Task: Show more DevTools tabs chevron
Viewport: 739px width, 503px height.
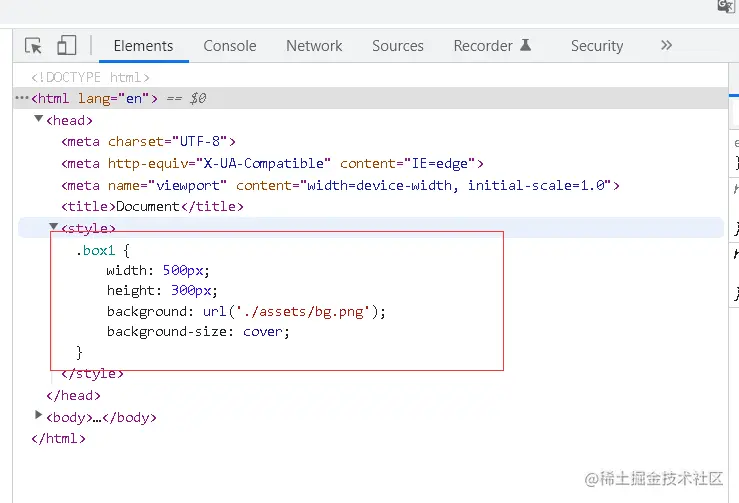Action: tap(666, 45)
